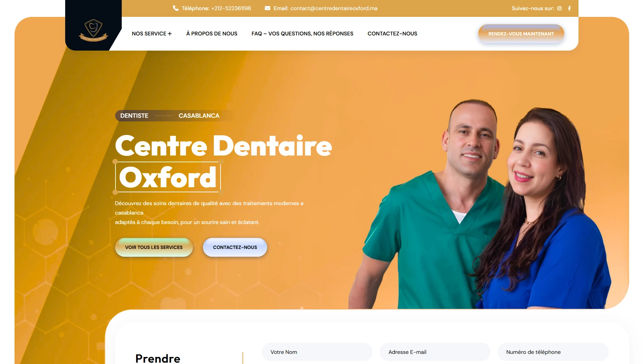Image resolution: width=643 pixels, height=364 pixels.
Task: Go to FAQ – Vos questions menu item
Action: point(302,34)
